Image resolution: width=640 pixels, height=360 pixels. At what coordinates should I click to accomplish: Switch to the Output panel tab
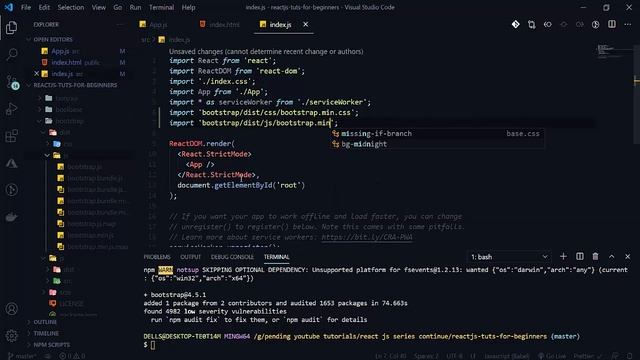point(191,257)
